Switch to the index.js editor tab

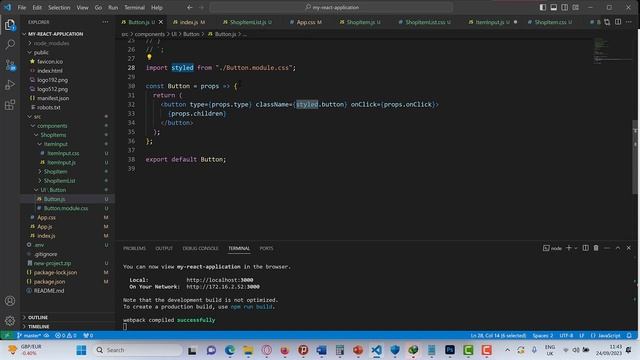(189, 22)
